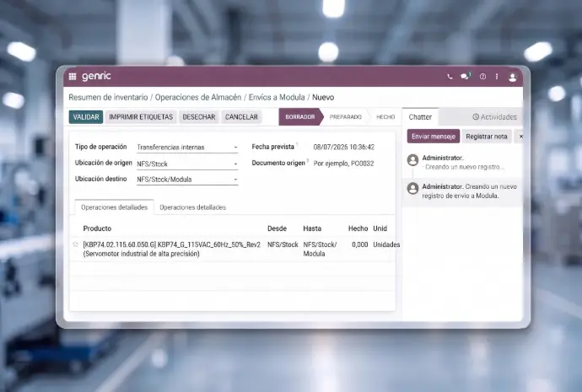
Task: Click the Unidades unit cell
Action: tap(386, 244)
